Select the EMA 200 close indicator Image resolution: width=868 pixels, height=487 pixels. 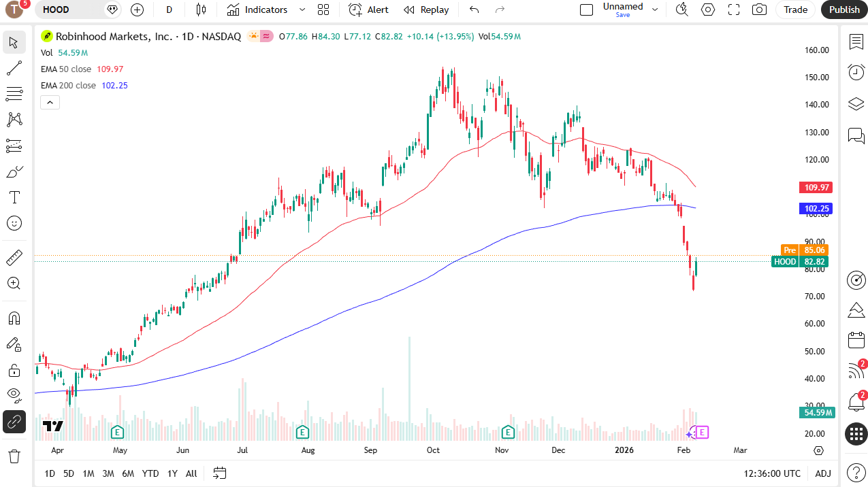[69, 85]
